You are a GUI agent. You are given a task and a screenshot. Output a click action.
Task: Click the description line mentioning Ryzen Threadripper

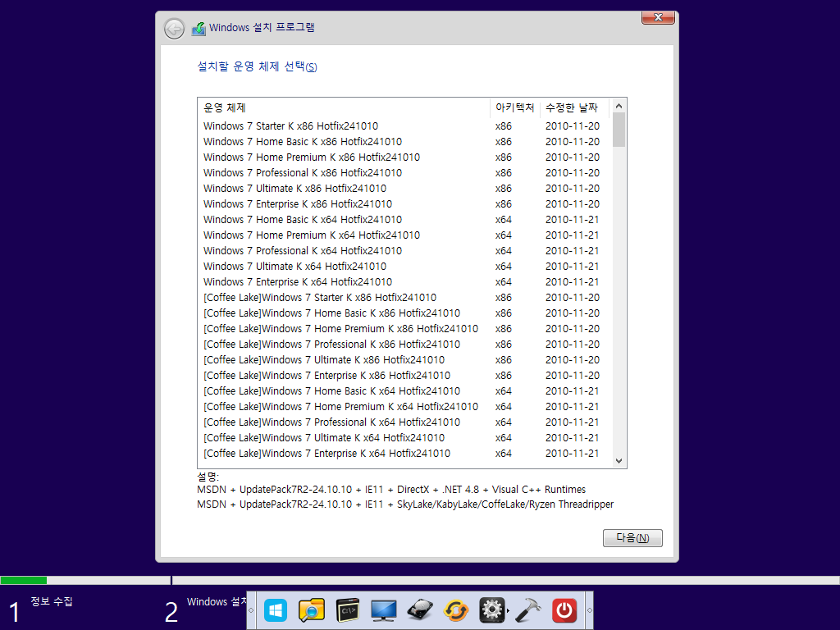[405, 504]
